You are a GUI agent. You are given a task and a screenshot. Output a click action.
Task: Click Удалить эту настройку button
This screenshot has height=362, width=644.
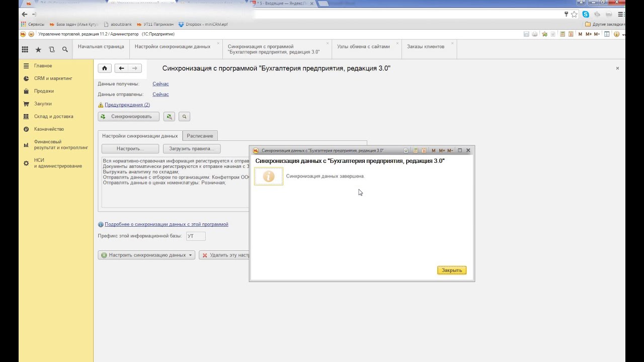pos(224,255)
